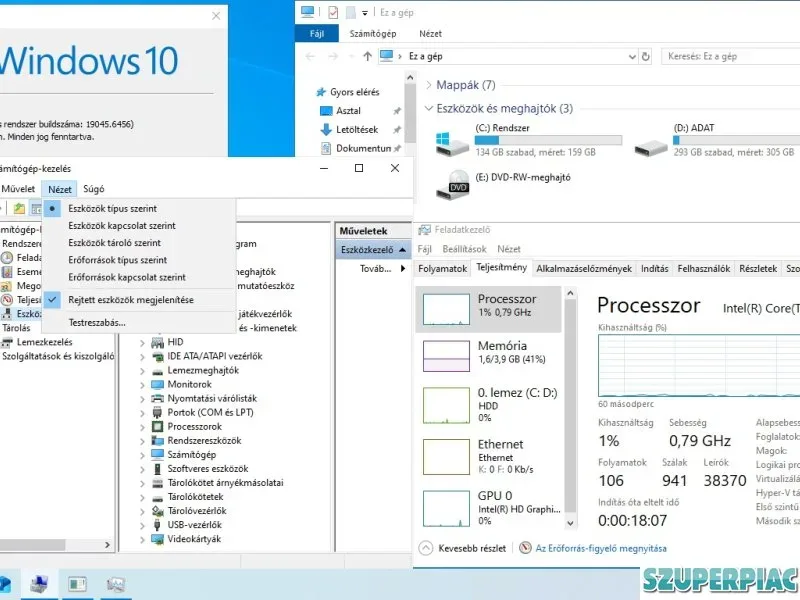Click the Monitorok device icon
This screenshot has width=800, height=600.
tap(158, 384)
